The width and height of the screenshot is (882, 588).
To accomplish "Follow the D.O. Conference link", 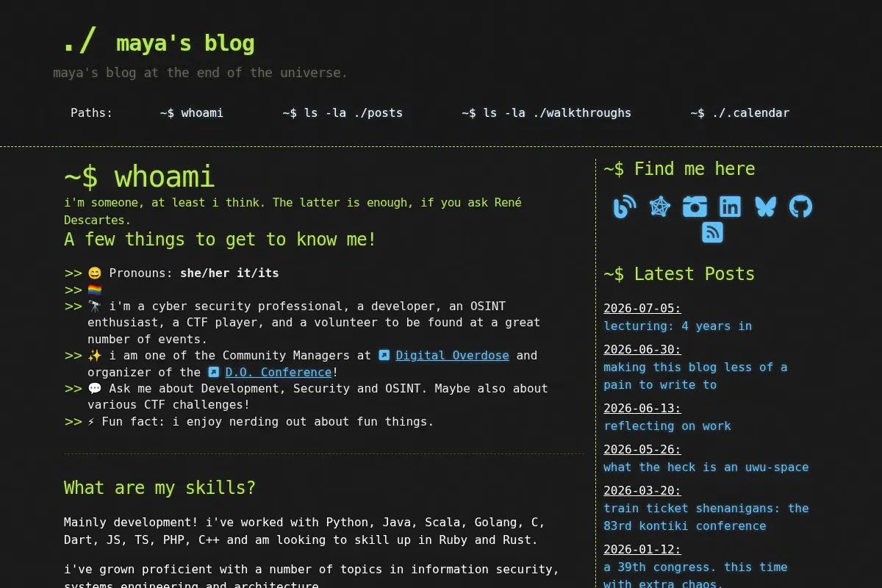I will coord(279,372).
